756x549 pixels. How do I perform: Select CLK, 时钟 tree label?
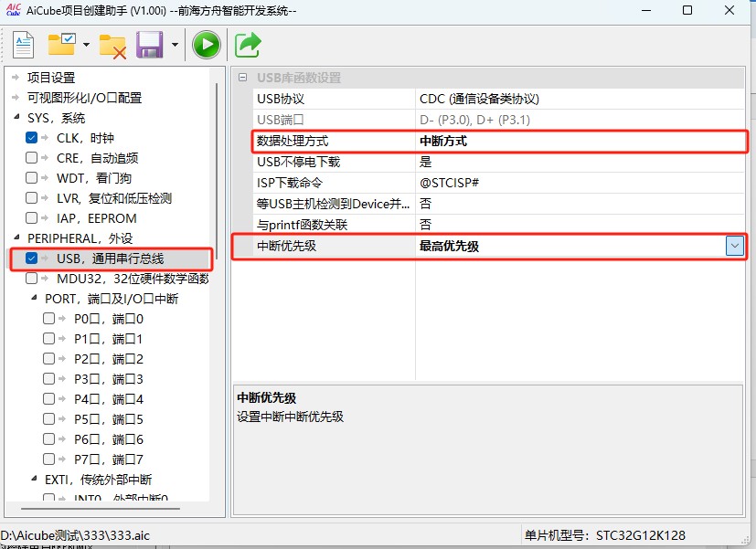pyautogui.click(x=85, y=138)
